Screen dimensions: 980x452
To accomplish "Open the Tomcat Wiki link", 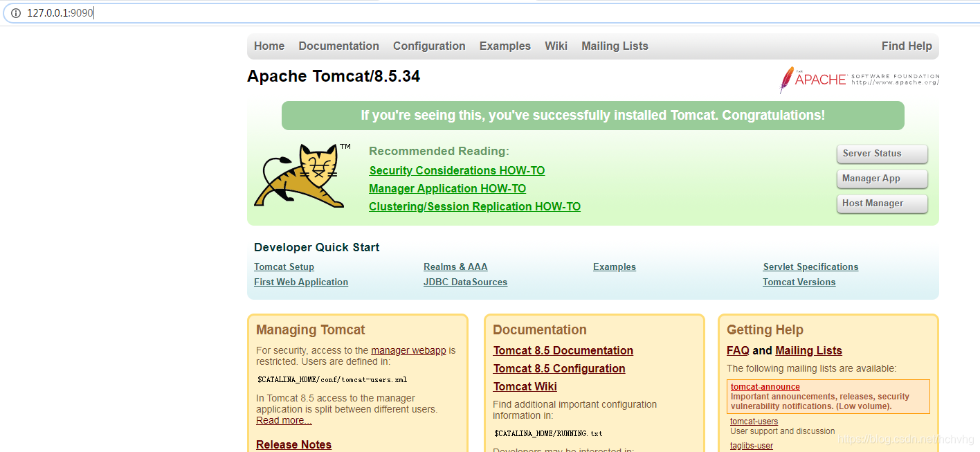I will pos(525,387).
